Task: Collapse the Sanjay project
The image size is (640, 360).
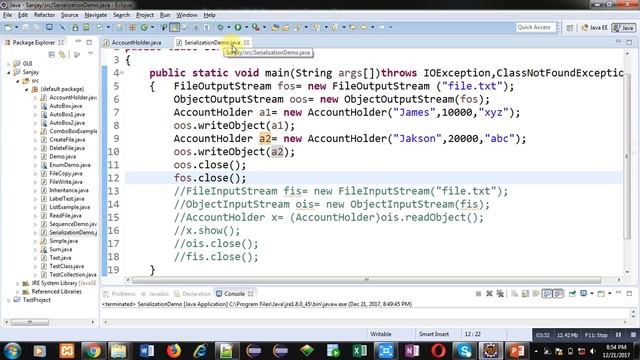Action: click(9, 72)
